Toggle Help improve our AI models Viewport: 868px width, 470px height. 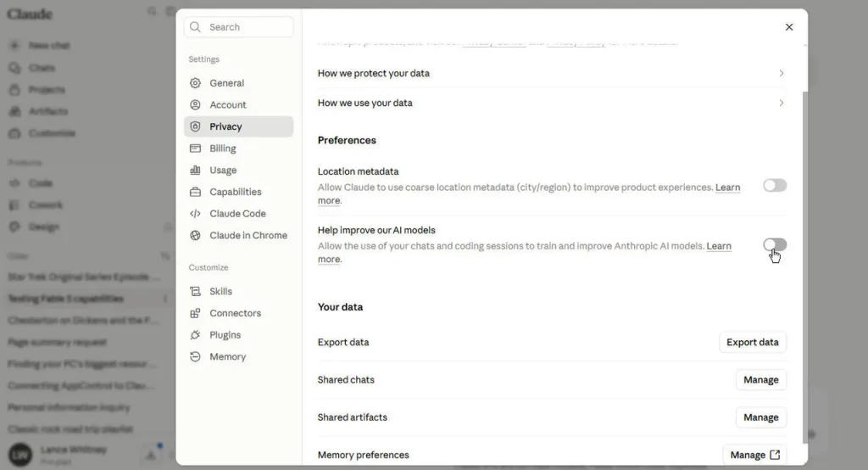coord(775,244)
